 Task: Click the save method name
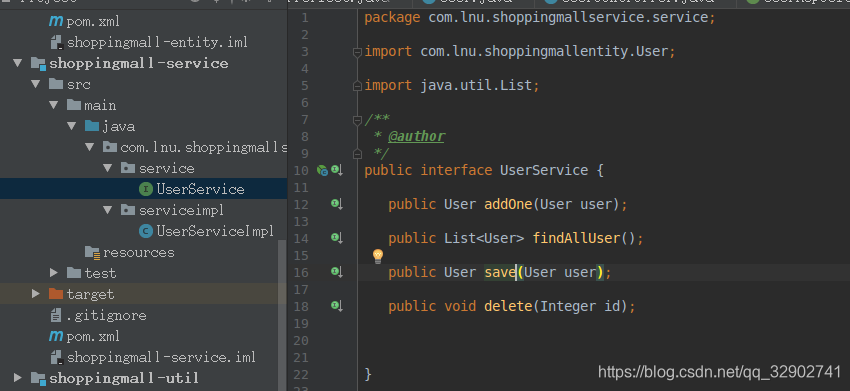pyautogui.click(x=500, y=272)
